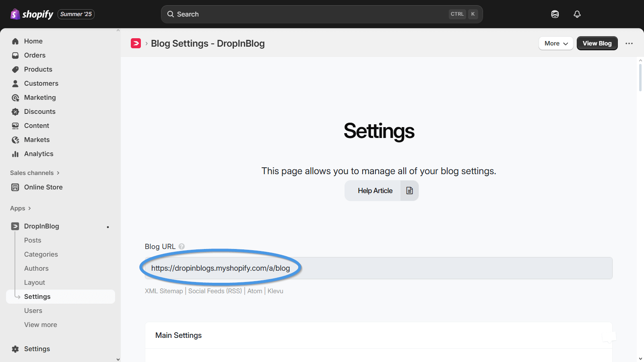Open the XML Sitemap link
The height and width of the screenshot is (362, 644).
[164, 291]
